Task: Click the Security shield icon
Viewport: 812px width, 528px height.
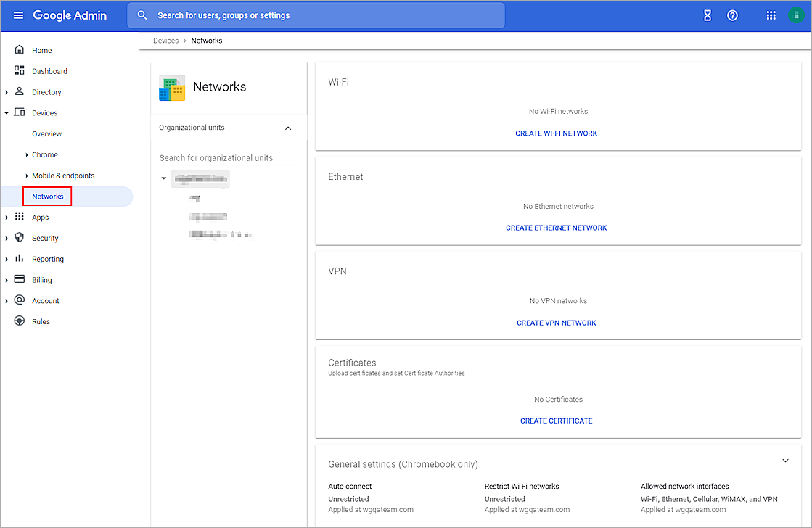Action: pyautogui.click(x=19, y=238)
